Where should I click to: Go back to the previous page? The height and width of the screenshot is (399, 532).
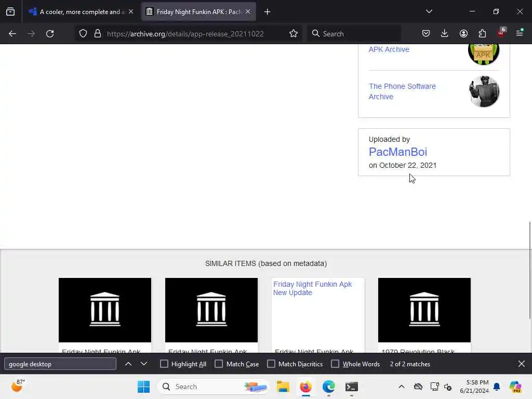coord(12,34)
